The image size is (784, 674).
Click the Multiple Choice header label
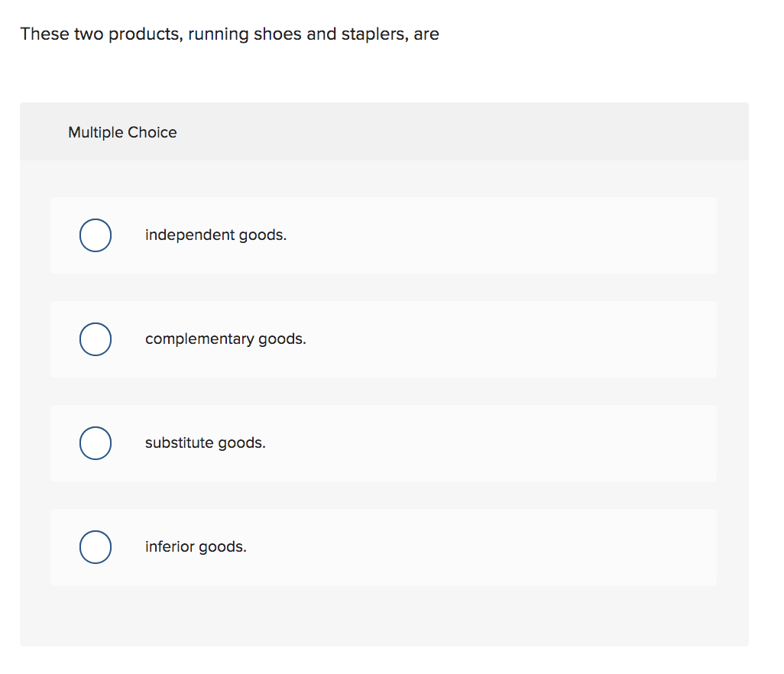tap(122, 132)
